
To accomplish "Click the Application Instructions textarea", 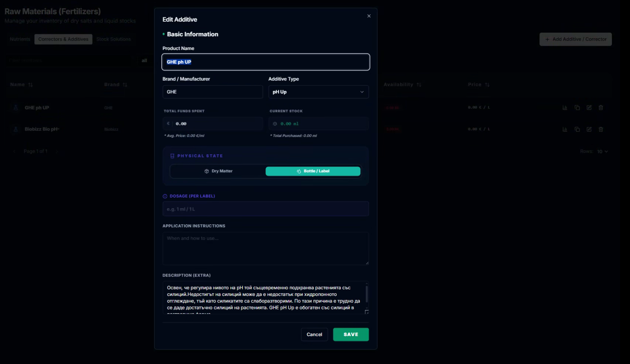I will pos(266,248).
